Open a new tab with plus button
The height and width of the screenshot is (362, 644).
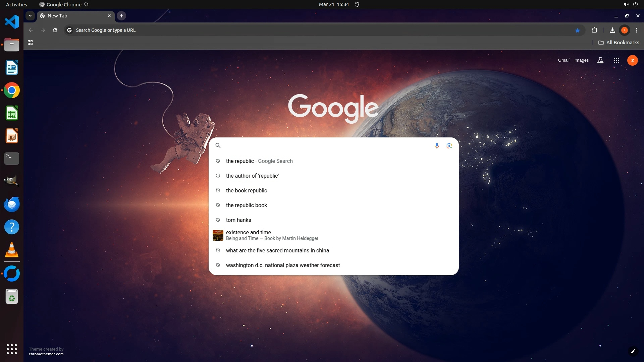pyautogui.click(x=121, y=16)
